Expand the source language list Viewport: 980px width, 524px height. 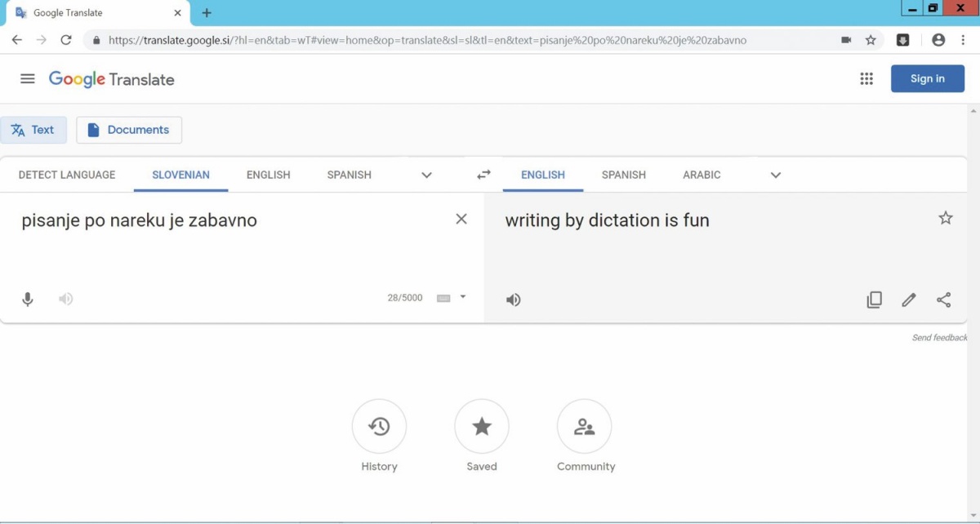(426, 175)
